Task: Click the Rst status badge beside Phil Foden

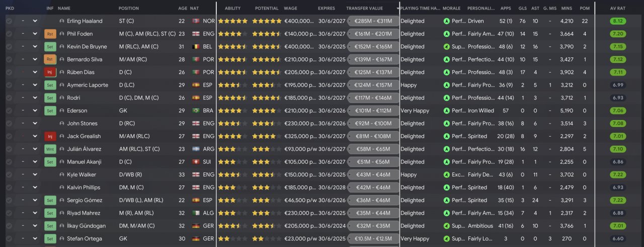Action: [x=50, y=34]
